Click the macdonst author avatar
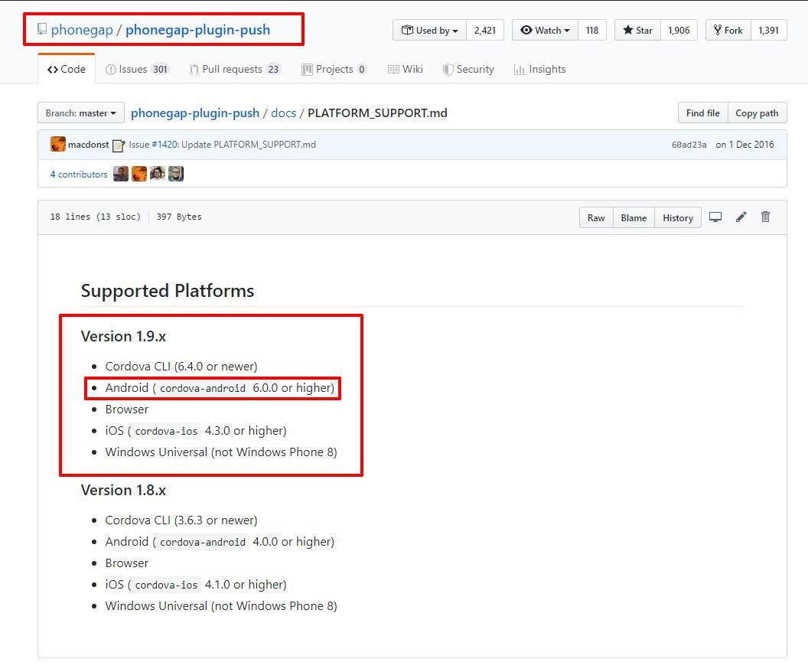 click(57, 145)
